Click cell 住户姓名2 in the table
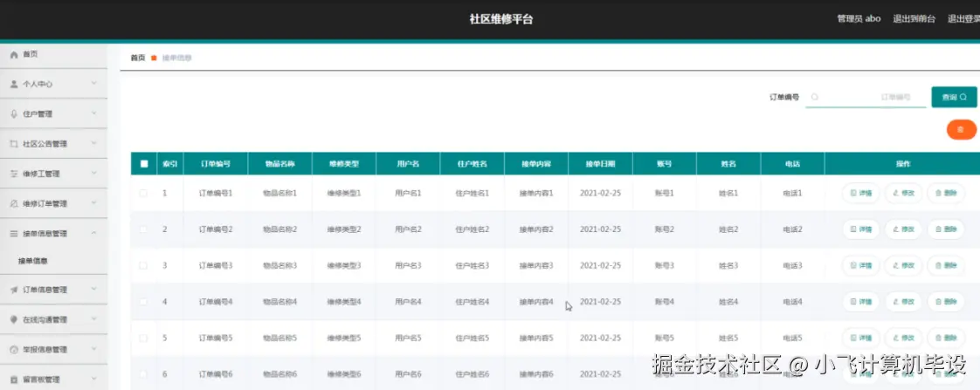This screenshot has height=390, width=980. (473, 229)
